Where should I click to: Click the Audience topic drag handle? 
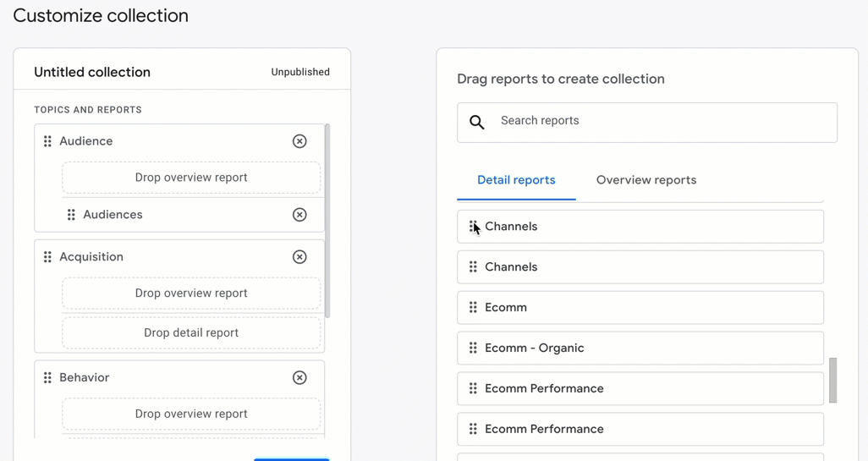[x=47, y=141]
